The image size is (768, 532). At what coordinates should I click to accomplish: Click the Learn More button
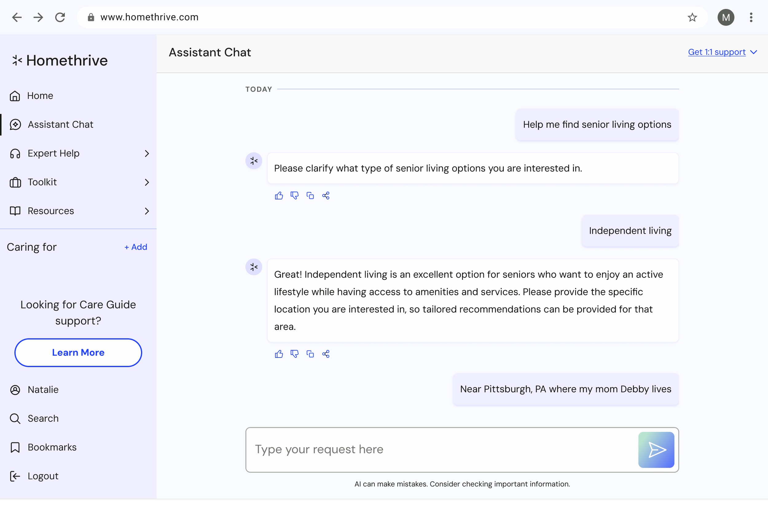[78, 352]
